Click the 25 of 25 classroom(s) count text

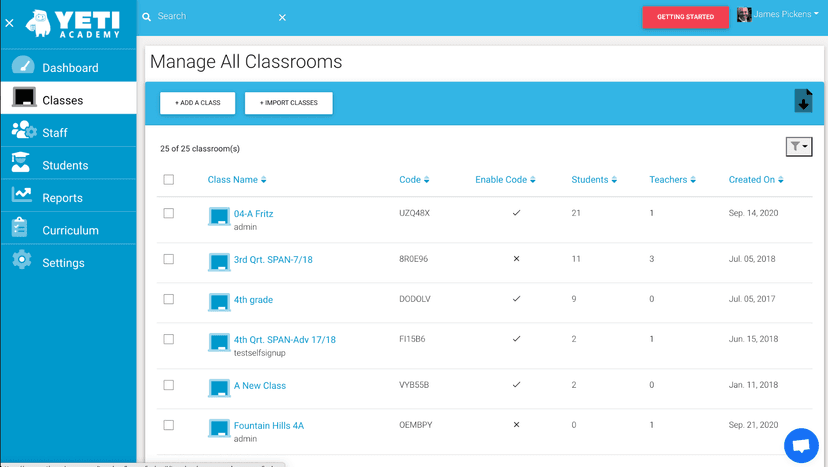click(200, 148)
